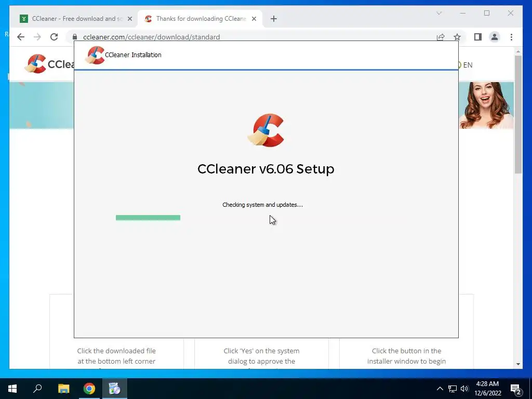This screenshot has height=399, width=532.
Task: Click page vertical scrollbar thumb
Action: [x=518, y=114]
